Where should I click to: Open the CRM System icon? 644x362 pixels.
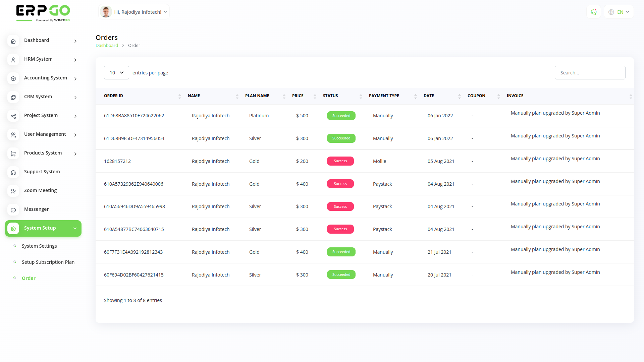[13, 97]
